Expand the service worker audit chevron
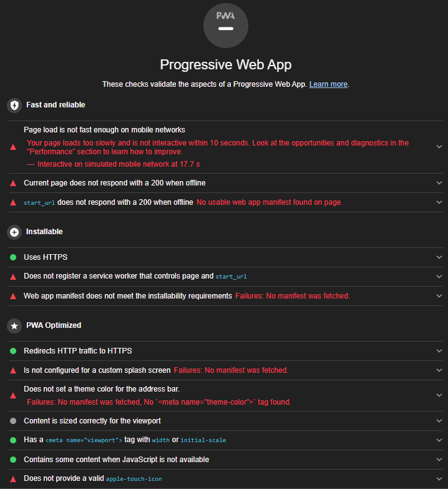Viewport: 448px width, 489px height. 439,276
